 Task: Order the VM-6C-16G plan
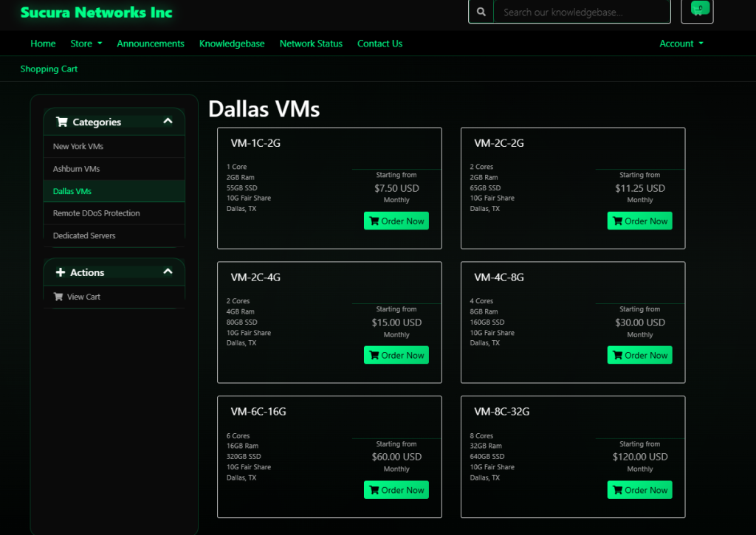point(396,490)
